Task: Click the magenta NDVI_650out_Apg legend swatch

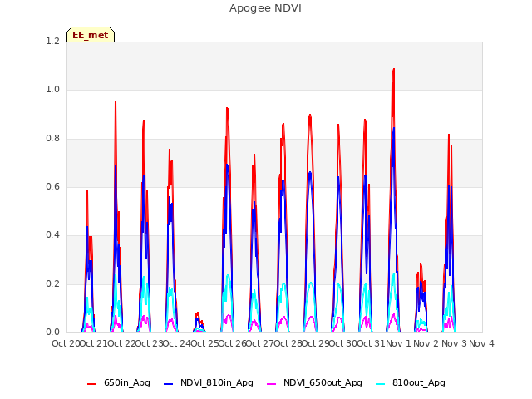Action: coord(272,384)
